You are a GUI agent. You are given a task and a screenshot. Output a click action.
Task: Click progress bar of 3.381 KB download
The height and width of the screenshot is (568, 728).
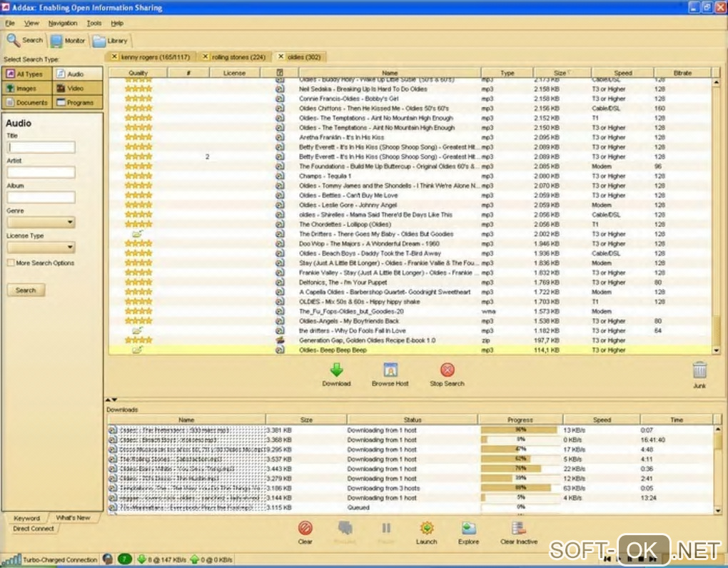point(519,430)
